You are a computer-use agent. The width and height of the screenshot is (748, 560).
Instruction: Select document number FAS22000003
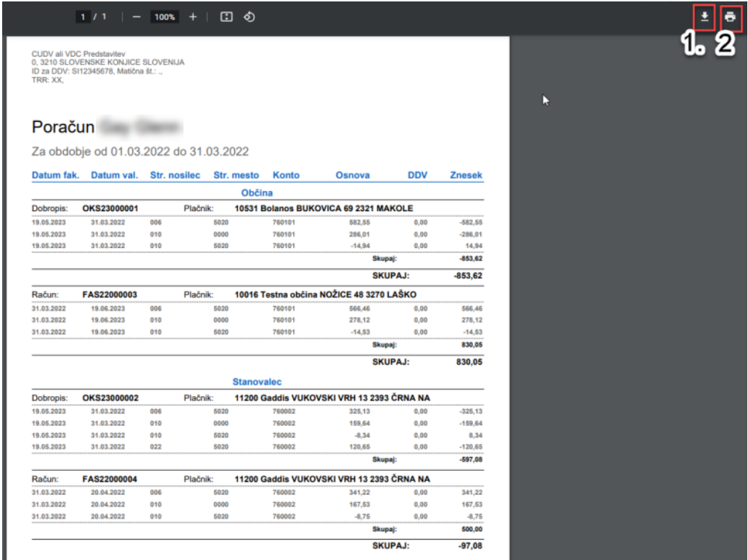[x=110, y=295]
